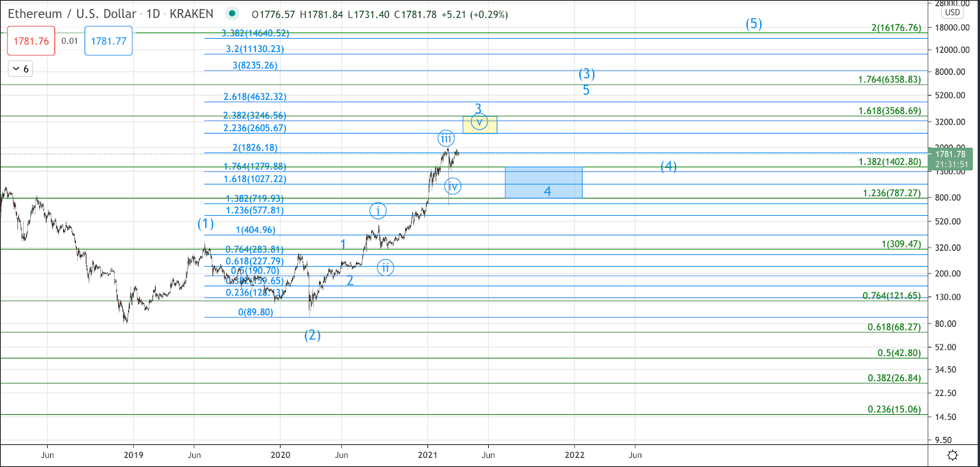The width and height of the screenshot is (980, 467).
Task: Click the 0.01 spread value
Action: (x=70, y=41)
